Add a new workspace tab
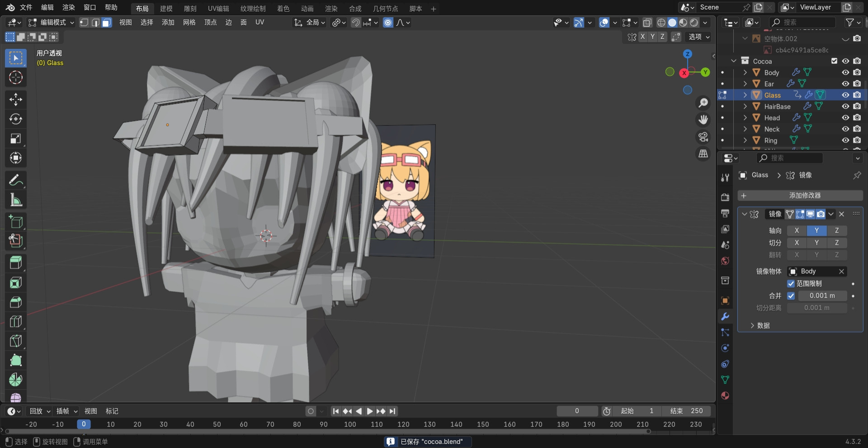Viewport: 868px width, 448px height. click(433, 9)
